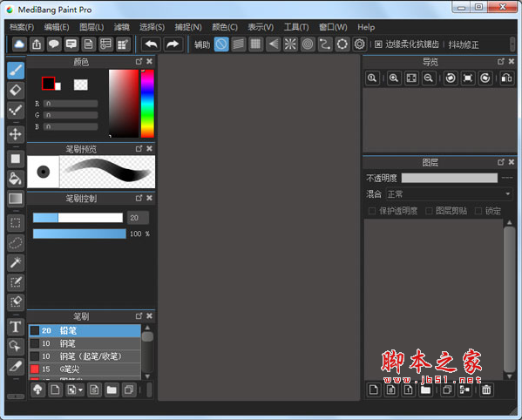Image resolution: width=522 pixels, height=420 pixels.
Task: Select the Selection Eraser tool
Action: tap(16, 302)
